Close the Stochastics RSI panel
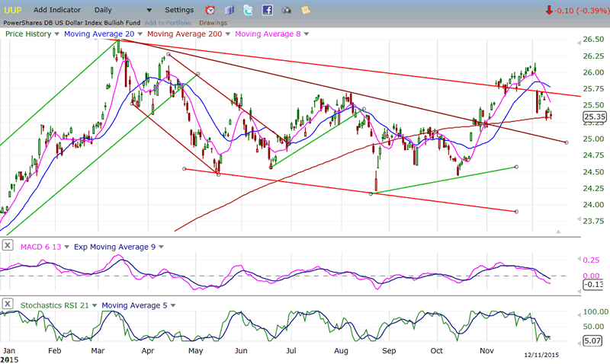 [x=8, y=305]
